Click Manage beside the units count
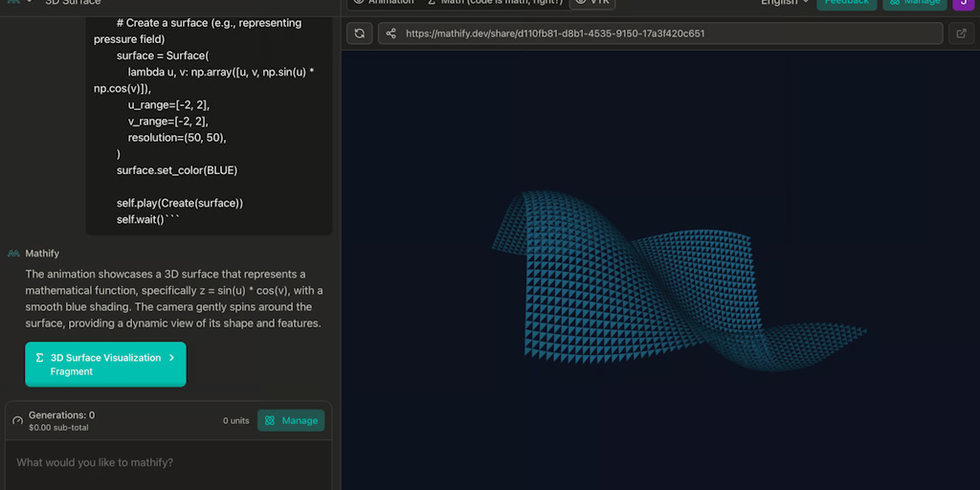980x490 pixels. (291, 420)
